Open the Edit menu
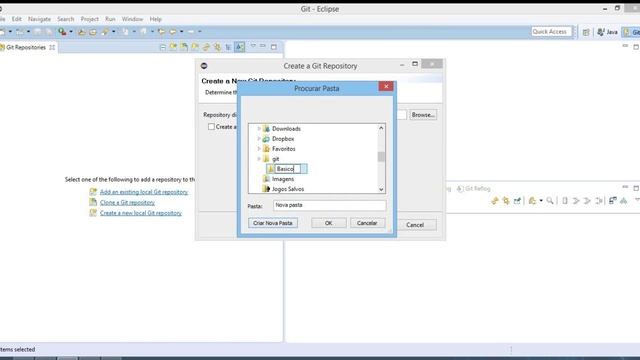The width and height of the screenshot is (640, 360). [17, 19]
